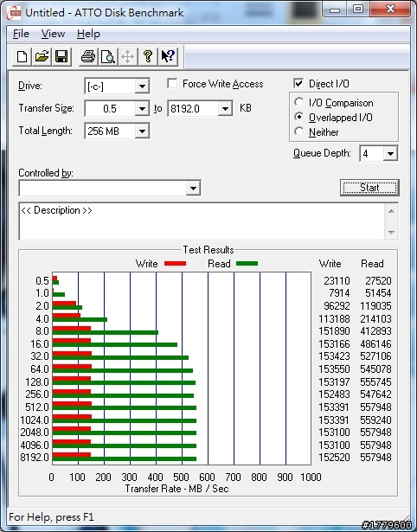Viewport: 417px width, 532px height.
Task: Click the four-arrow move toolbar icon
Action: pos(127,56)
